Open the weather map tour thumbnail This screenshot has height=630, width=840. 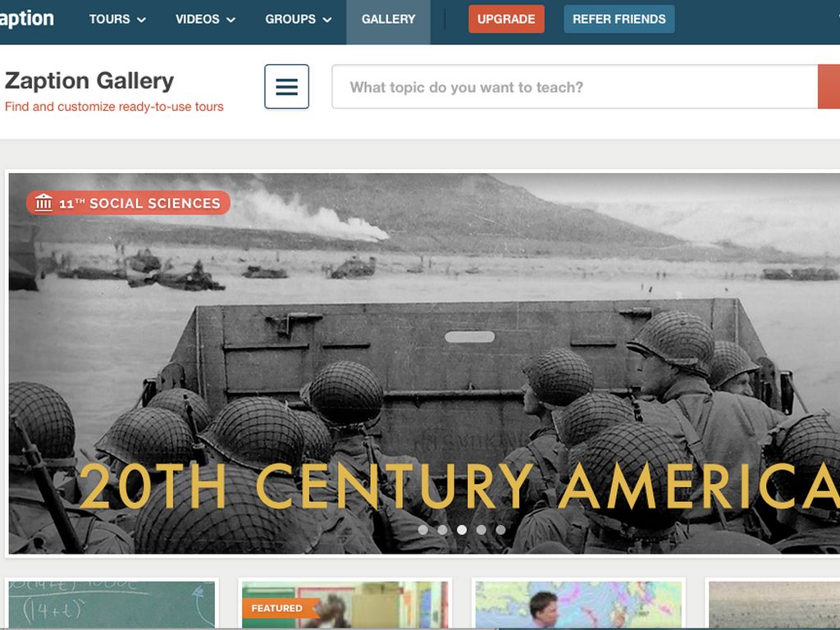(578, 605)
